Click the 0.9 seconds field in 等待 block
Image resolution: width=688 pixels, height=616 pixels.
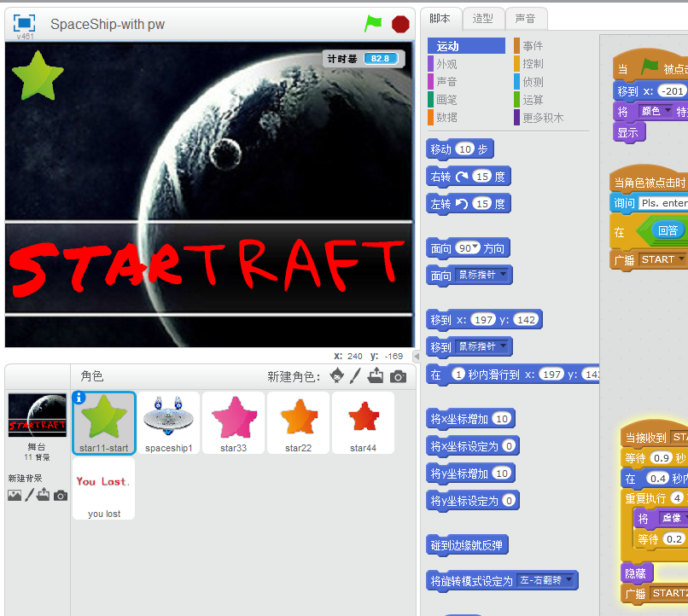click(662, 457)
